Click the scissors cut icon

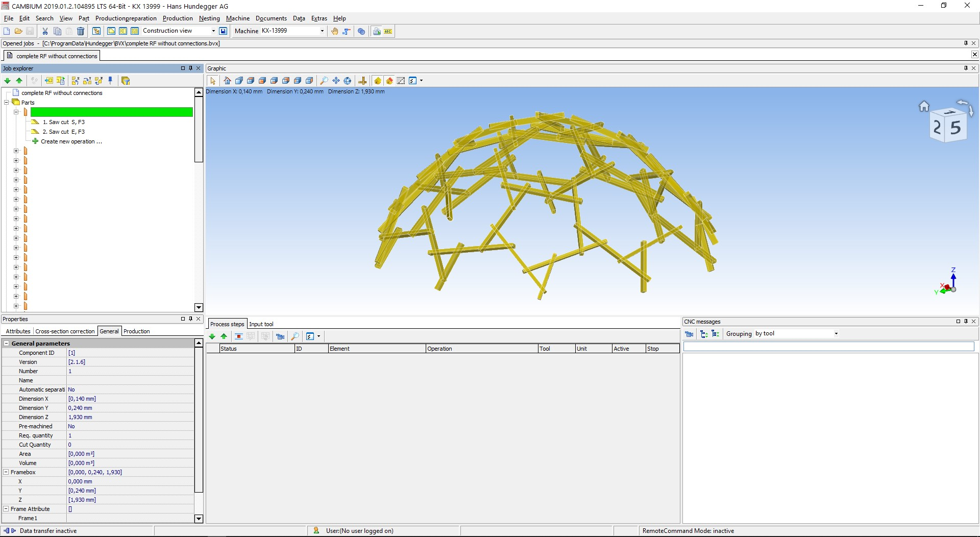[x=45, y=31]
